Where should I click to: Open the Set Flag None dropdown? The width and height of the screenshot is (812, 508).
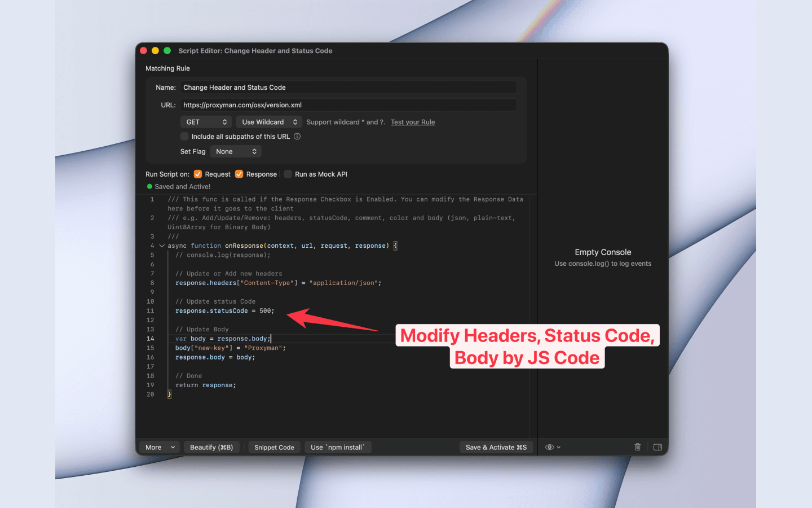tap(236, 151)
